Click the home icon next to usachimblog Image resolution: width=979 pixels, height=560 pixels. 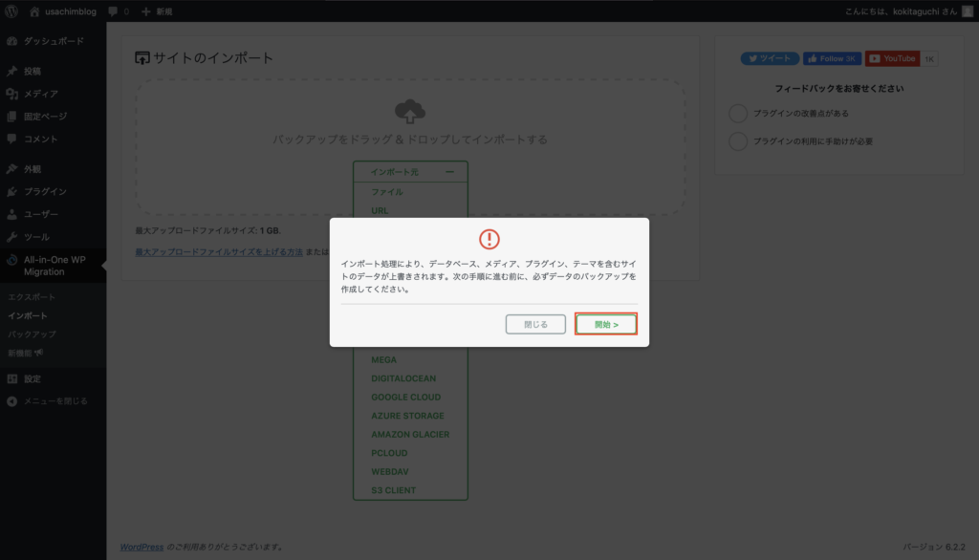tap(35, 11)
